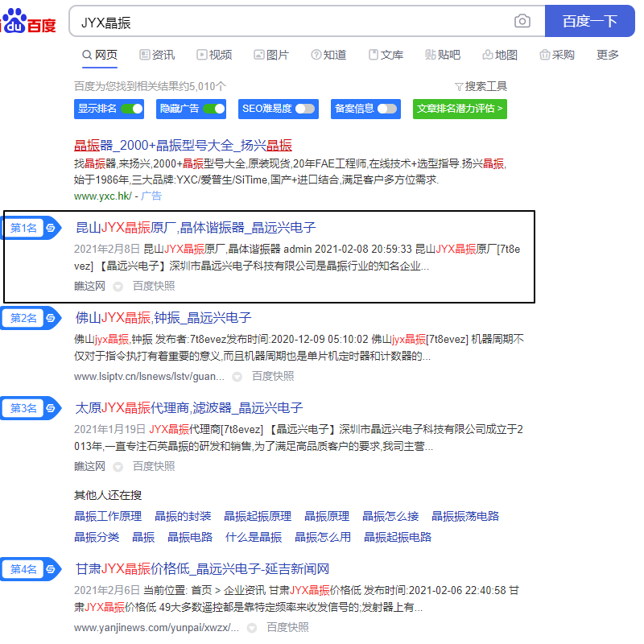Open result 昆山JYX晶振原厂,晶体谐振器
The width and height of the screenshot is (644, 644).
click(196, 228)
